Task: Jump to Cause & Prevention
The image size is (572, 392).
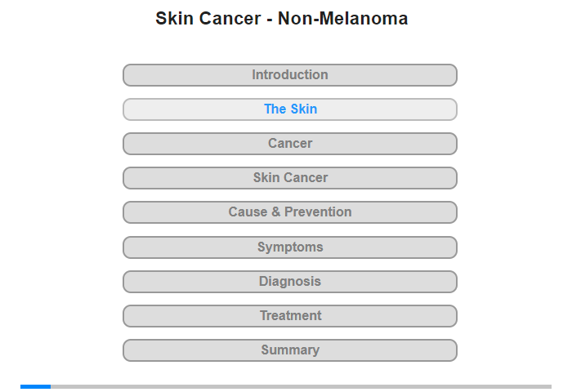Action: click(x=289, y=212)
